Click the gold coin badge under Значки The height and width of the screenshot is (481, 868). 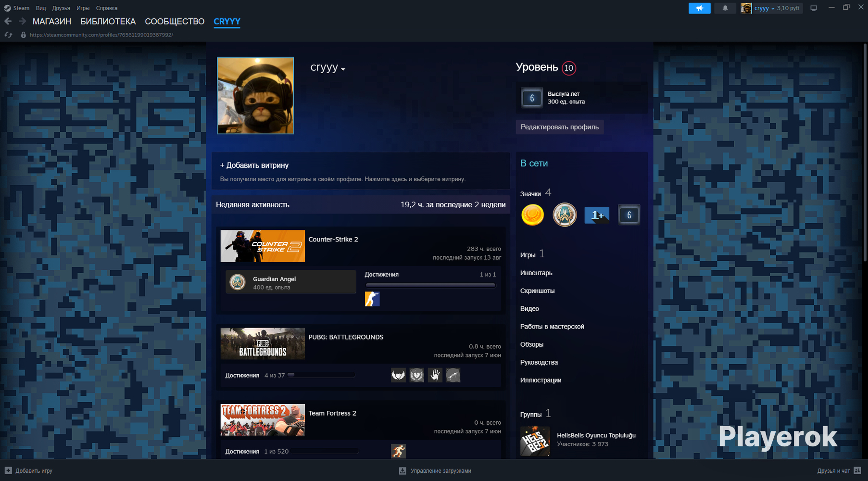532,215
